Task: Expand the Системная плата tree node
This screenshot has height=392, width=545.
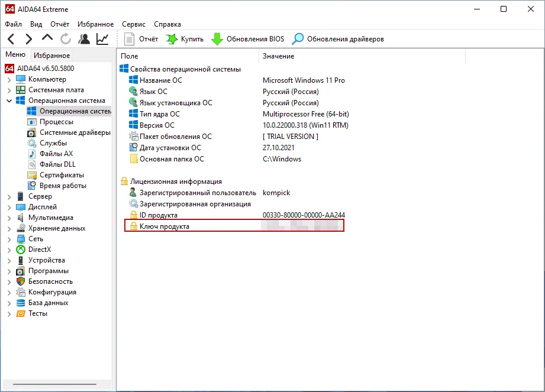Action: (9, 90)
